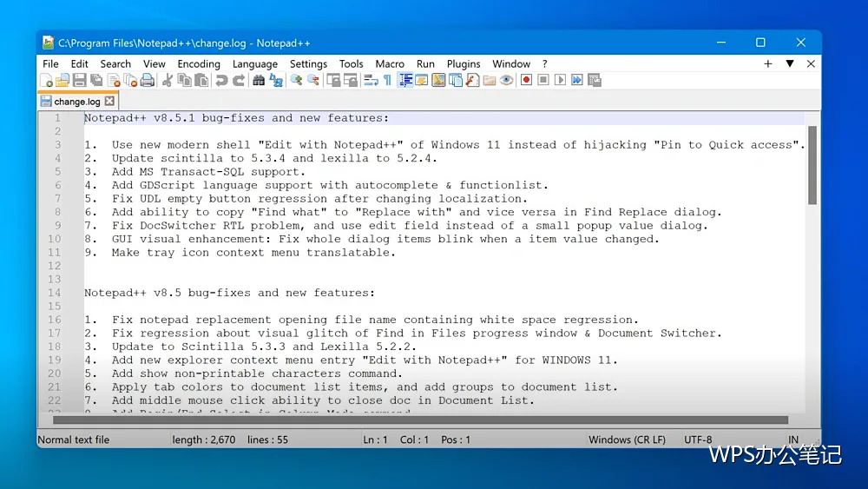Save the document with the floppy disk icon
868x489 pixels.
tap(79, 80)
